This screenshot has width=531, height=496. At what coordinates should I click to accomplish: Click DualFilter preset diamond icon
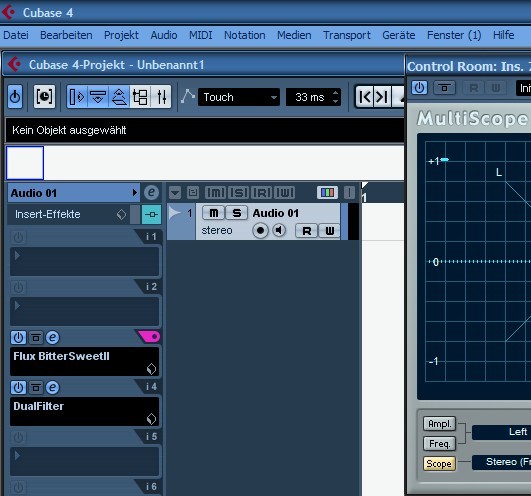[151, 419]
